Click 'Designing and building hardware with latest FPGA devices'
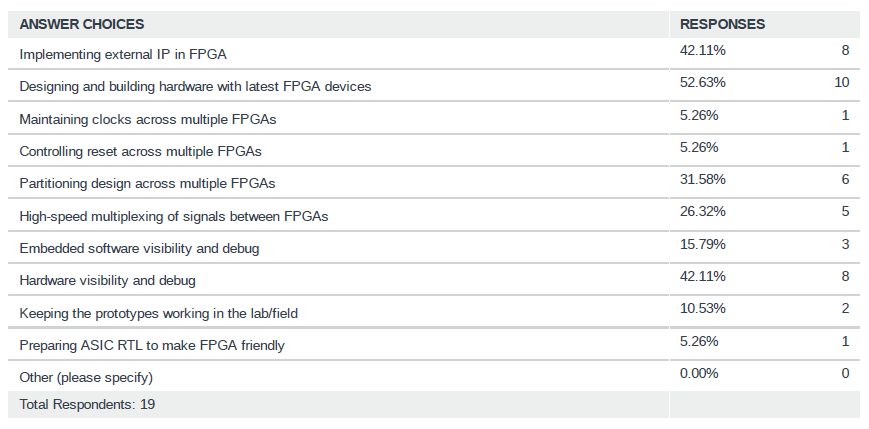The width and height of the screenshot is (869, 429). 195,86
